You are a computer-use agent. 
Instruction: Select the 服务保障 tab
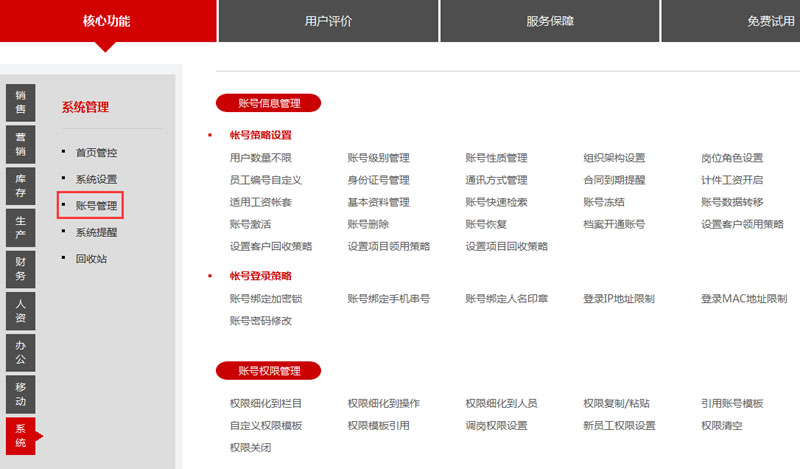click(x=549, y=21)
